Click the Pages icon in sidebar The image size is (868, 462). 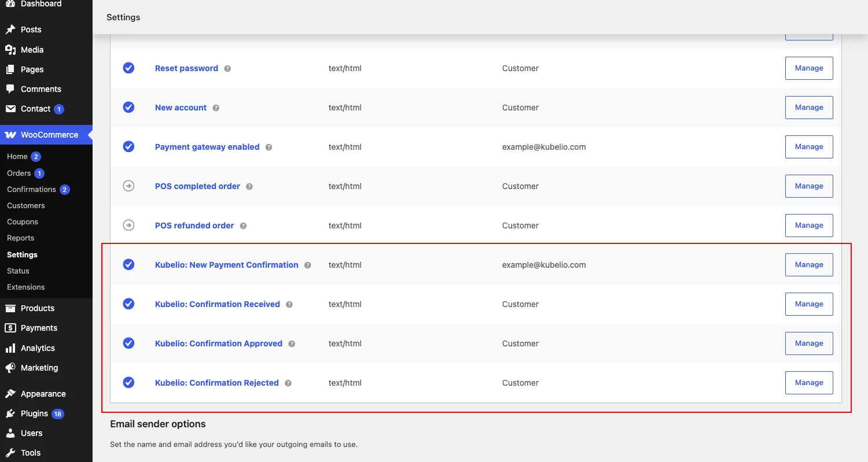10,69
